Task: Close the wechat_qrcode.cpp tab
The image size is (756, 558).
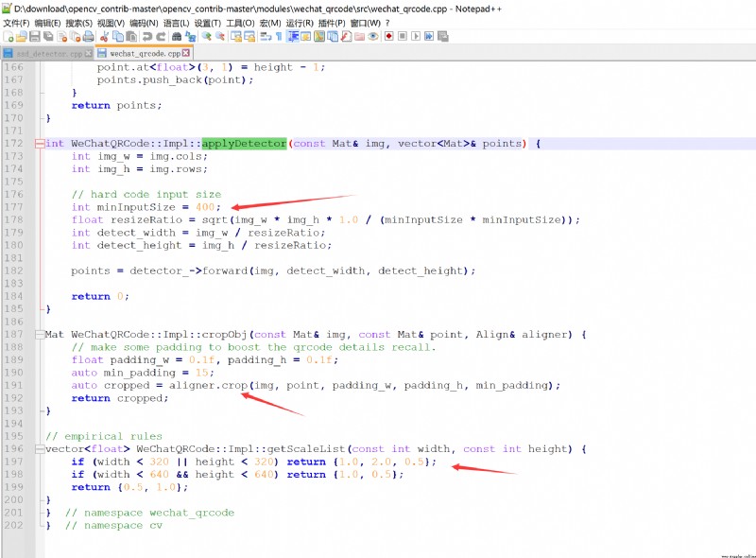Action: tap(186, 53)
